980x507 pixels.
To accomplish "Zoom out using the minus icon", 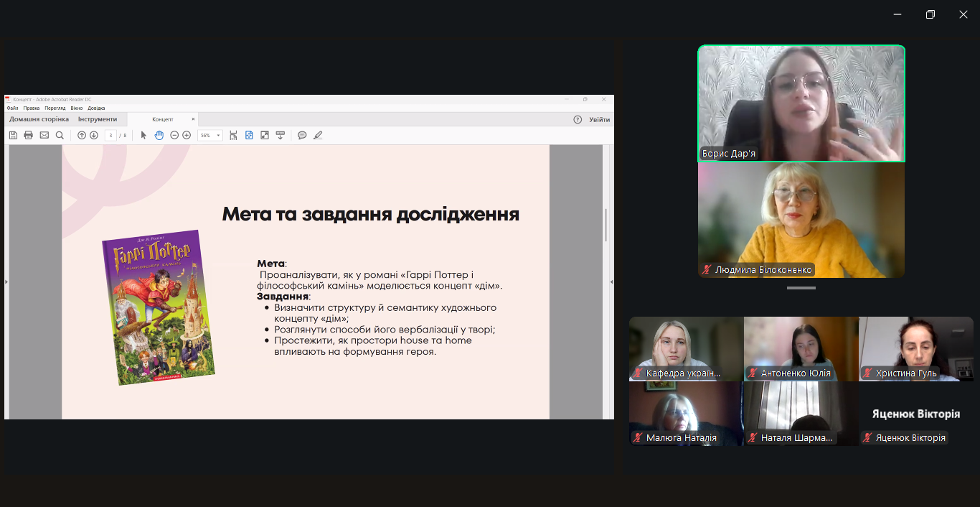I will click(174, 135).
